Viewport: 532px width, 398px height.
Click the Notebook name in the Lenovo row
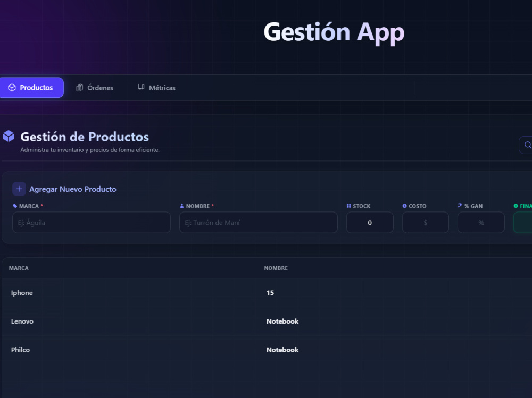click(282, 321)
